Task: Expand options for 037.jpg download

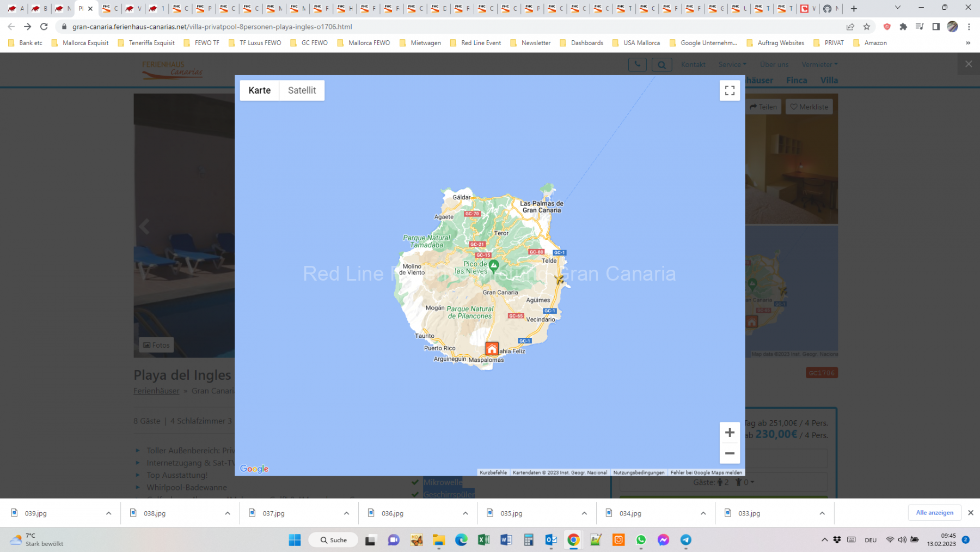Action: click(346, 513)
